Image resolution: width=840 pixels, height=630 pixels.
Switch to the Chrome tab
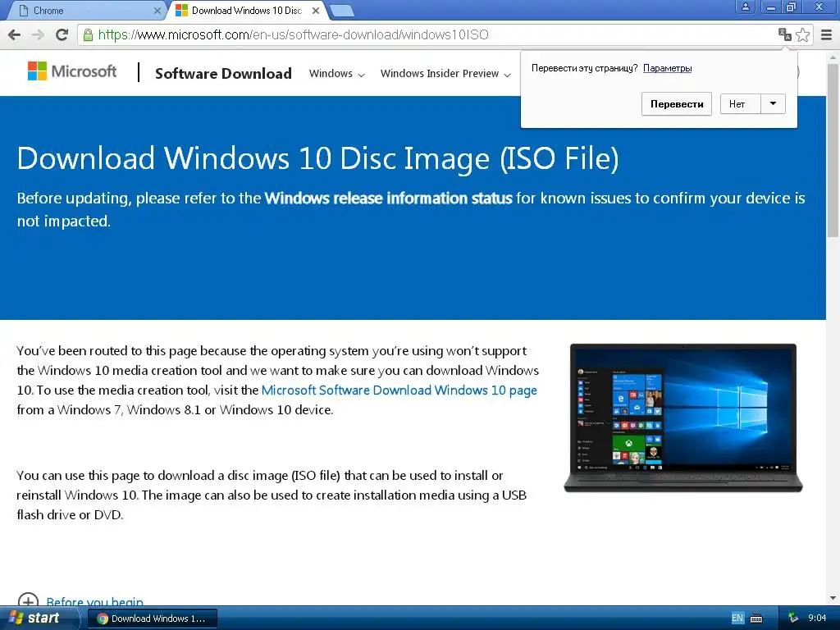coord(85,10)
